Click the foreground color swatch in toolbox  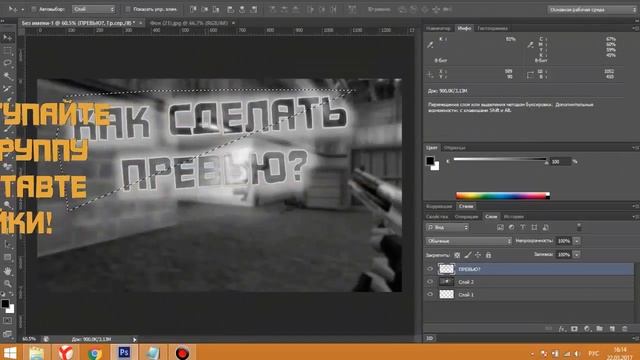5,304
